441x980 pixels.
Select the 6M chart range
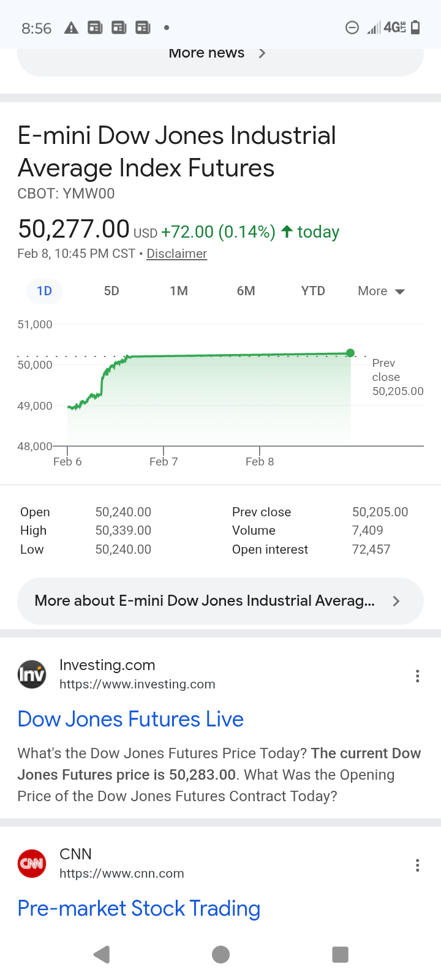click(x=246, y=291)
